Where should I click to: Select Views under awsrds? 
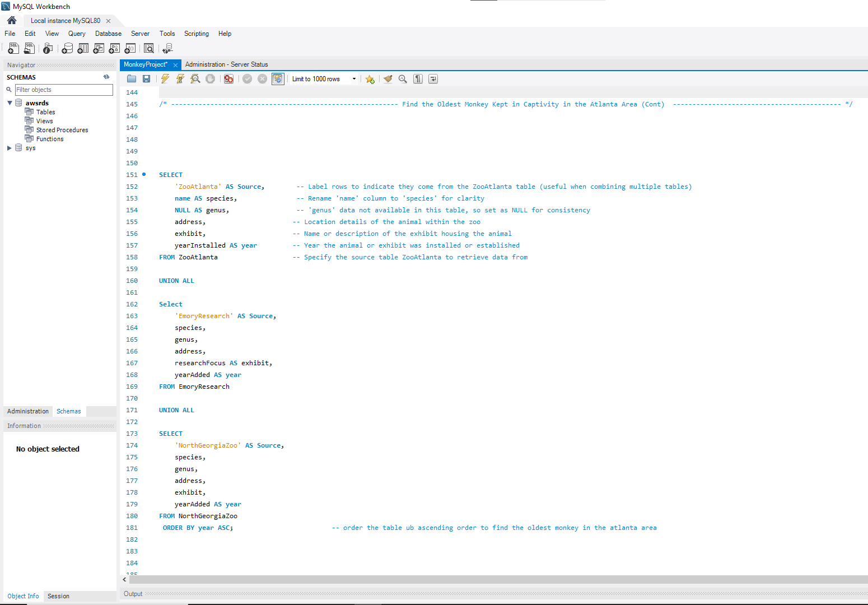click(44, 121)
